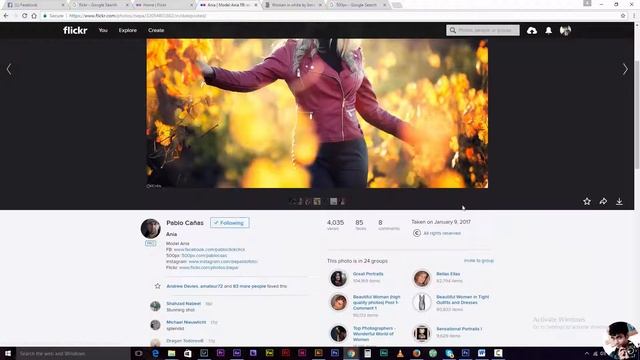Viewport: 640px width, 360px height.
Task: Click the 4,035 views count
Action: [335, 222]
